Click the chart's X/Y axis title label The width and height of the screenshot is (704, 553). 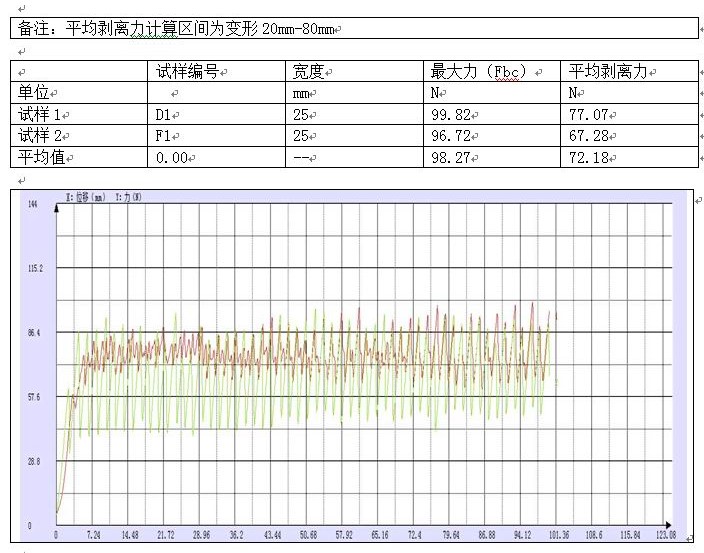(103, 198)
